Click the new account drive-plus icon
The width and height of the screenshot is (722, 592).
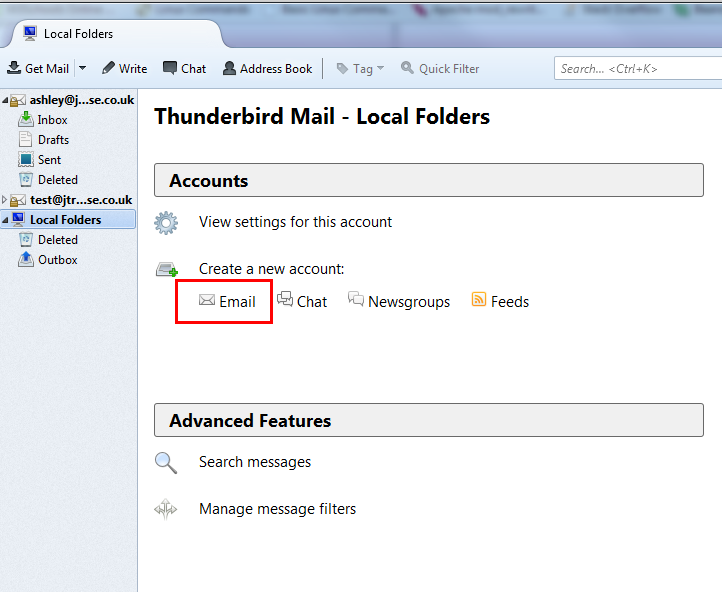166,269
